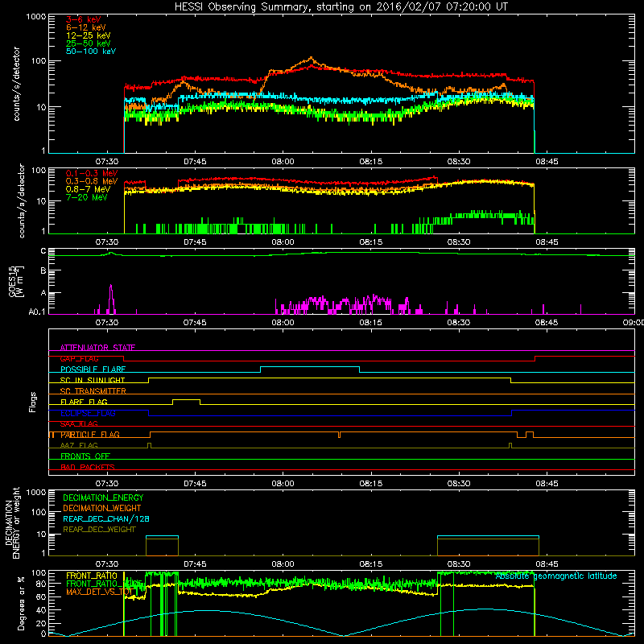Viewport: 644px width, 644px height.
Task: Select the FRONTS_OFF flag label
Action: click(85, 456)
